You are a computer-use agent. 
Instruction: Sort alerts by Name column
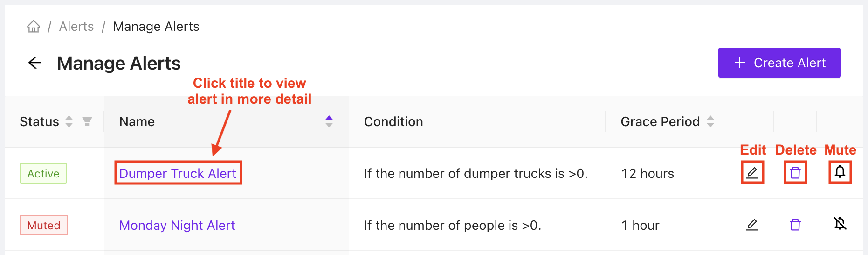(329, 121)
